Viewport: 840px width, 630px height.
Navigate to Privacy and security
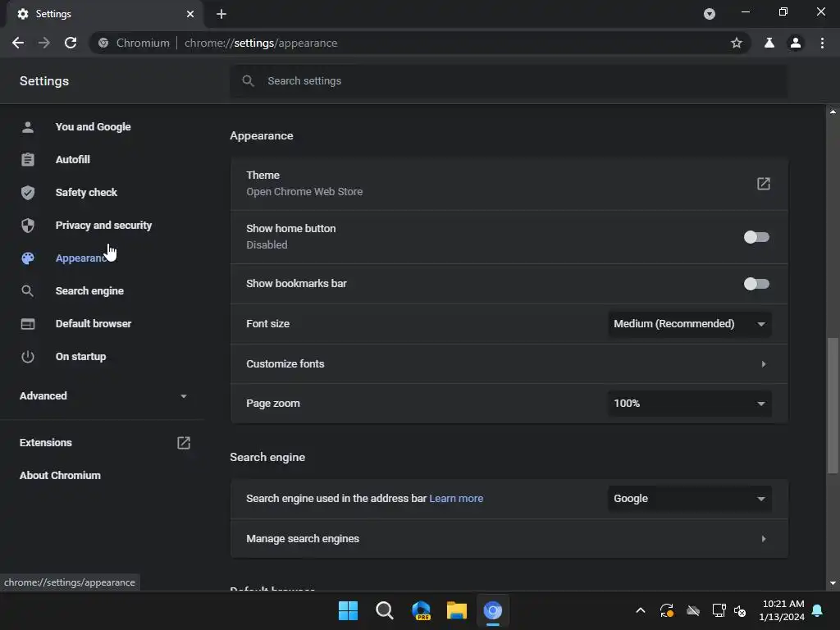(x=103, y=225)
